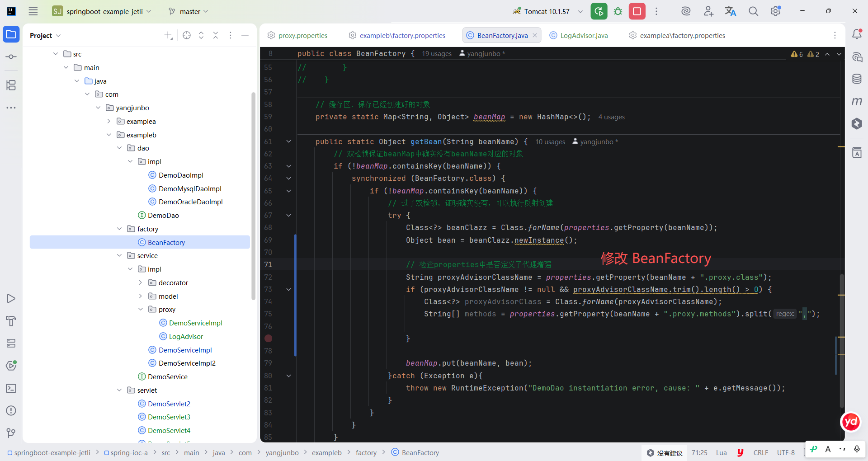Switch to LogAdvisor.java tab
The width and height of the screenshot is (868, 461).
tap(579, 35)
